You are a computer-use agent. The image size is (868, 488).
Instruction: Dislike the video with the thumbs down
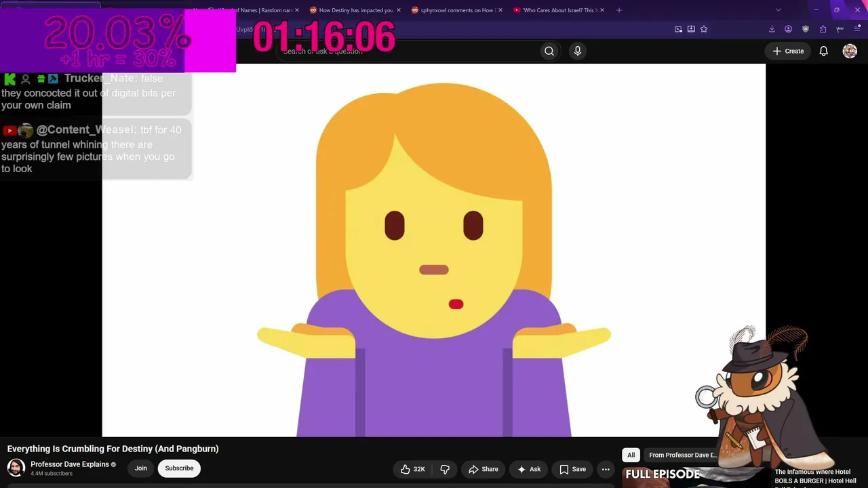click(445, 469)
